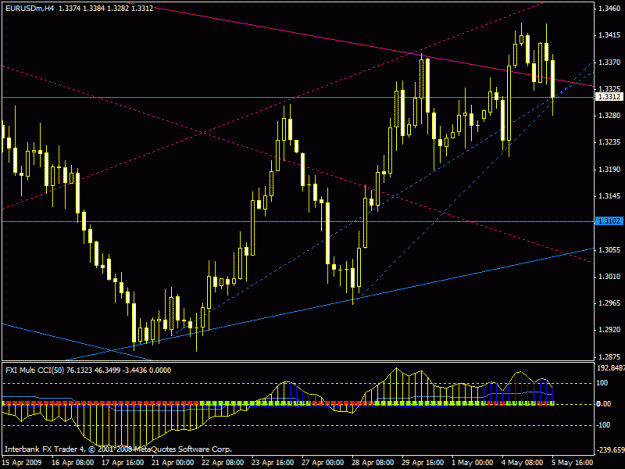The image size is (625, 469).
Task: Click the 1.2965 price scale label
Action: click(x=609, y=303)
